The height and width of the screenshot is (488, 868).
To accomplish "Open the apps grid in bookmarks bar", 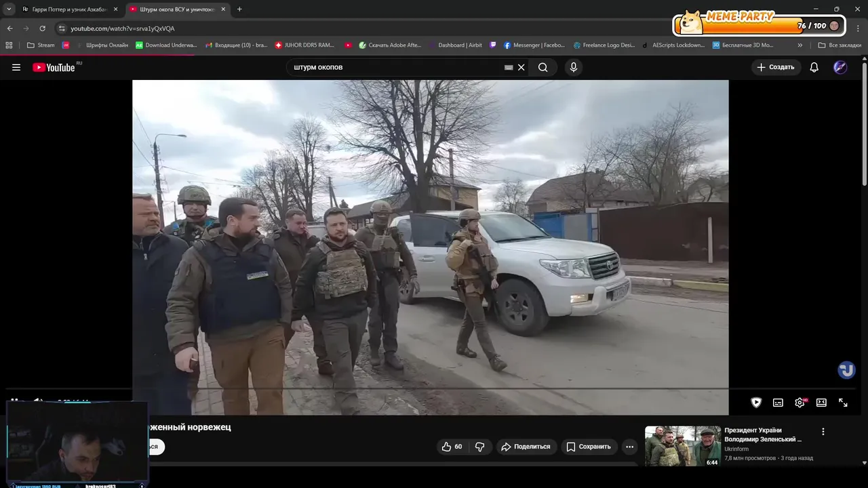I will [x=9, y=45].
